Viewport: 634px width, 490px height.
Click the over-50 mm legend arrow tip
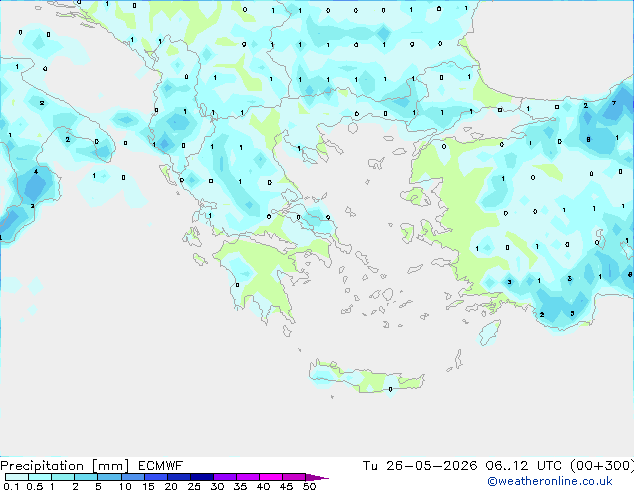[317, 477]
